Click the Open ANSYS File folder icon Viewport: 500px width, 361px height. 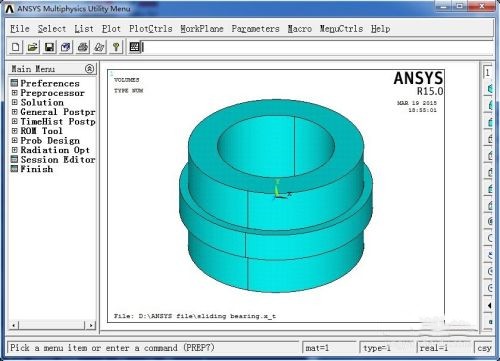[x=33, y=47]
